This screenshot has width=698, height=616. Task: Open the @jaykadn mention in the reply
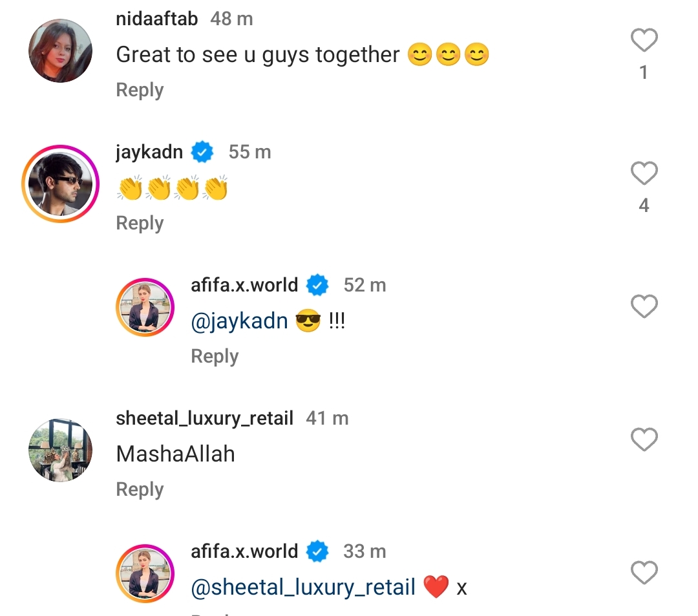point(239,321)
